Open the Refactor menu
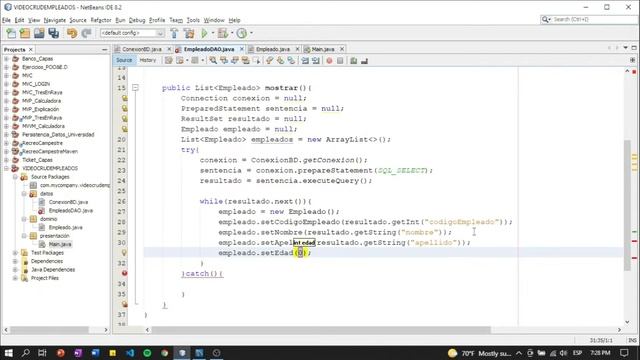The image size is (640, 360). click(101, 20)
